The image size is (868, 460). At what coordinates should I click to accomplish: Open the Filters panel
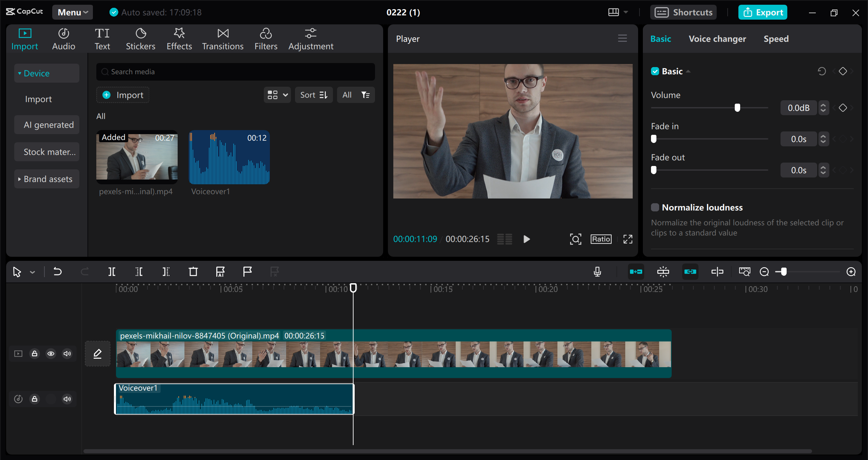pos(265,38)
